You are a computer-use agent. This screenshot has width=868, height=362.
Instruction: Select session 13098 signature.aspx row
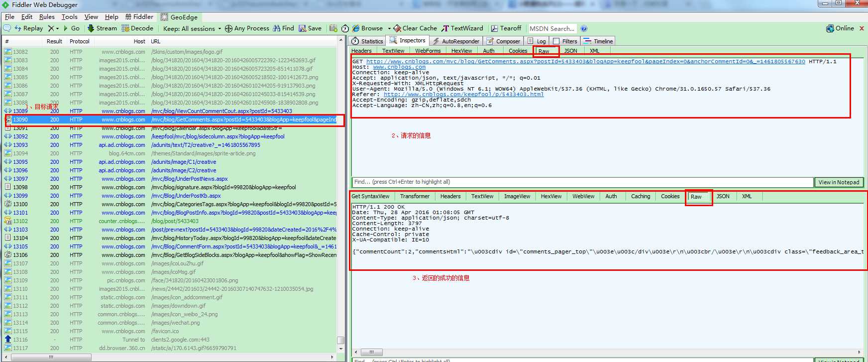pyautogui.click(x=170, y=187)
